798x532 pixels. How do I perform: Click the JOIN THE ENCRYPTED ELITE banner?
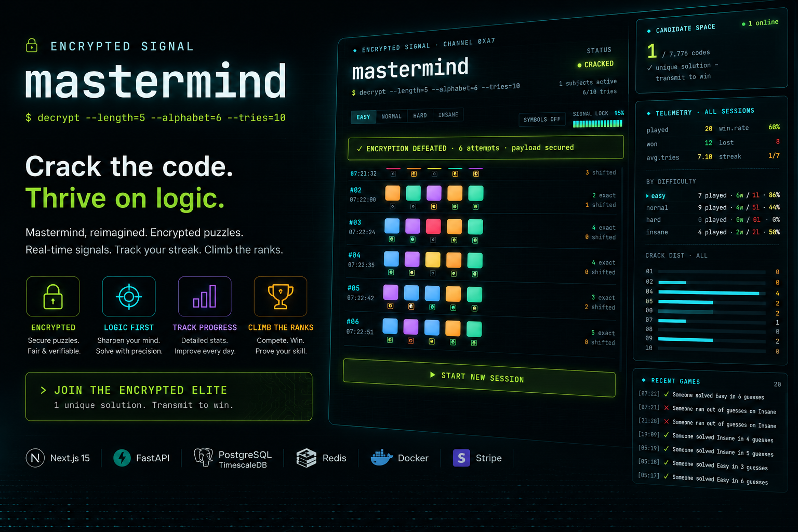(169, 396)
